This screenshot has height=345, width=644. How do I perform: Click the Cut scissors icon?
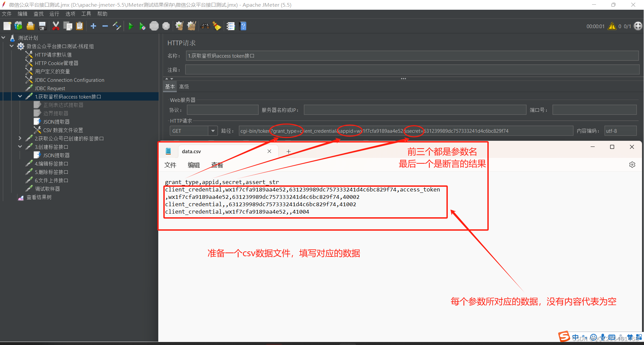[56, 26]
